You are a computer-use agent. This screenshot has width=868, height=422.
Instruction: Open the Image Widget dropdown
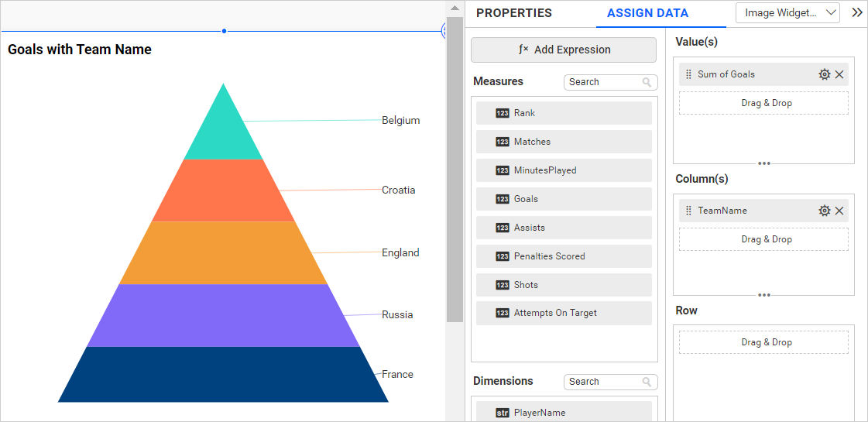(x=787, y=12)
